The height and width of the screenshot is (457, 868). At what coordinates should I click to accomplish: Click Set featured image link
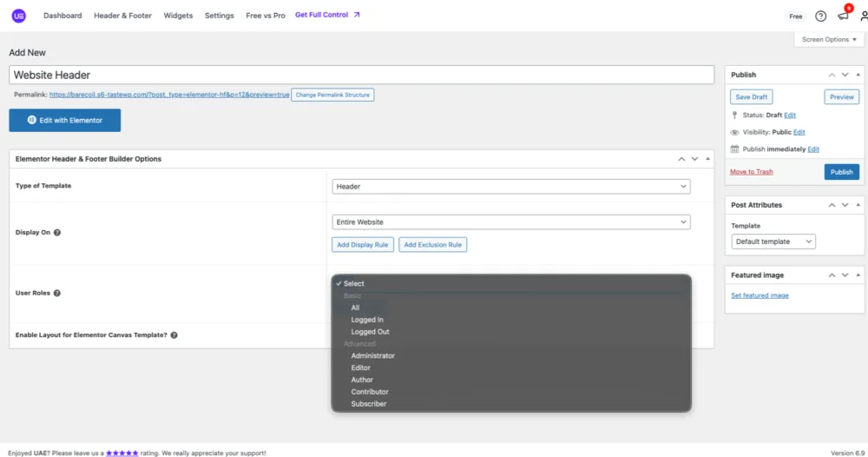click(x=759, y=295)
